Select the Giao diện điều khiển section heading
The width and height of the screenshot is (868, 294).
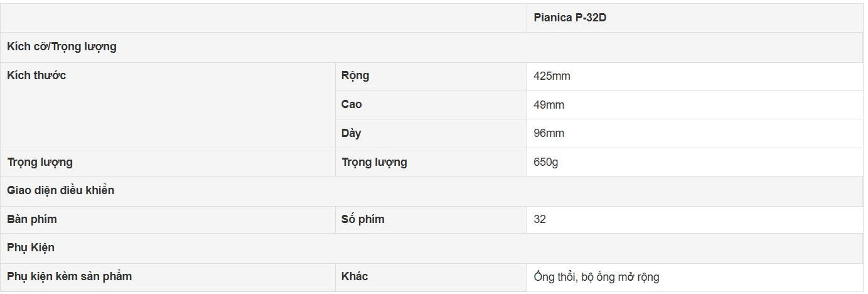pos(60,190)
